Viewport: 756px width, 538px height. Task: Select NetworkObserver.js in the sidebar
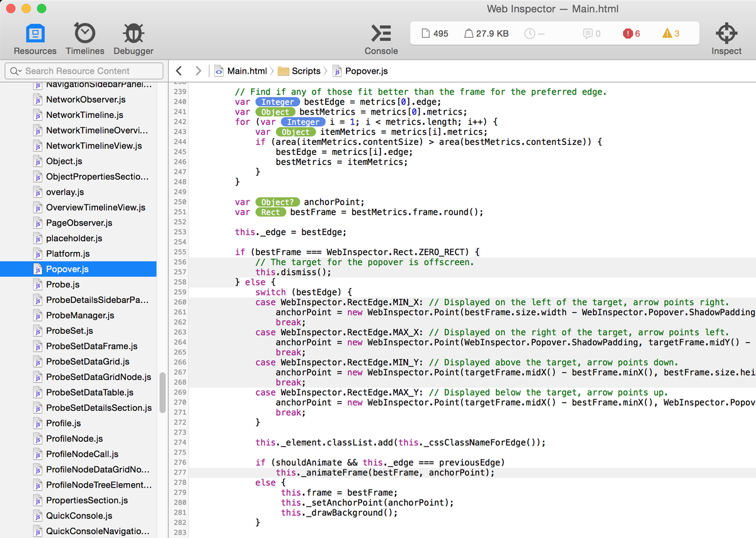[x=78, y=100]
